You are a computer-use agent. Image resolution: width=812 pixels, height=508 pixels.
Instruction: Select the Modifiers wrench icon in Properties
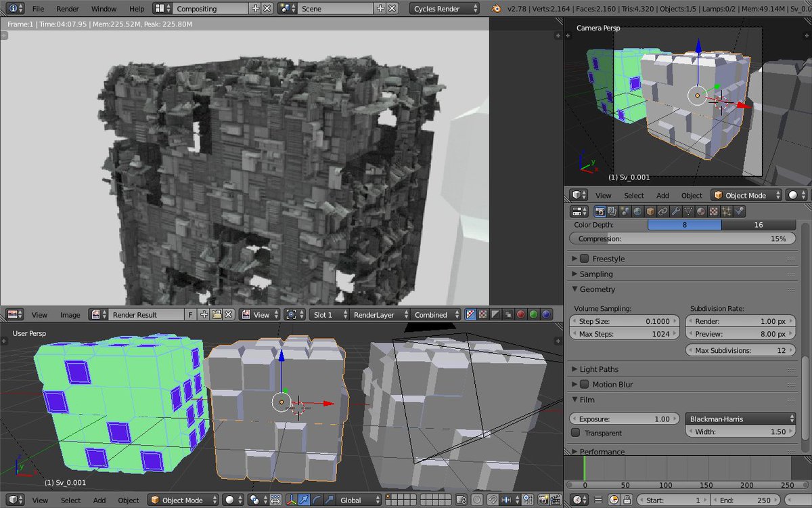pyautogui.click(x=675, y=211)
